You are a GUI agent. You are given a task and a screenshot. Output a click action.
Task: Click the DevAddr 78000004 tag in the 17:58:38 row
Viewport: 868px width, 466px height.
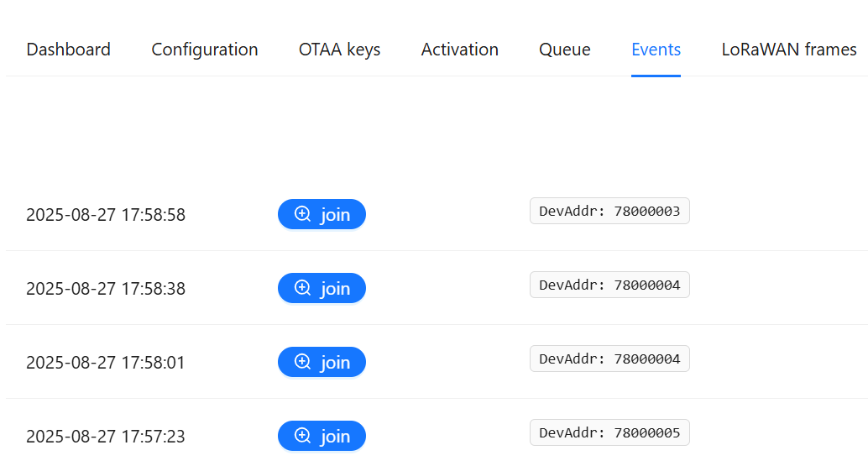click(609, 285)
